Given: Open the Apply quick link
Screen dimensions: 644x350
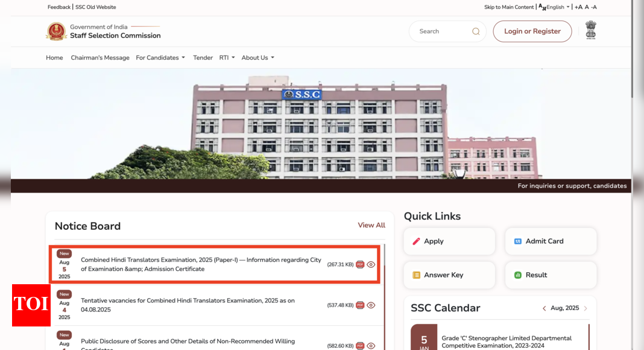Looking at the screenshot, I should click(449, 241).
